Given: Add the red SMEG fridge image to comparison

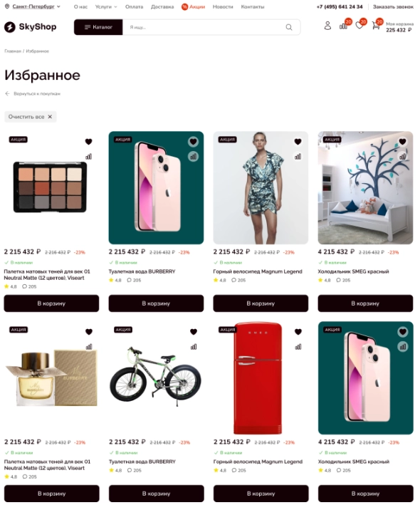Looking at the screenshot, I should (298, 347).
